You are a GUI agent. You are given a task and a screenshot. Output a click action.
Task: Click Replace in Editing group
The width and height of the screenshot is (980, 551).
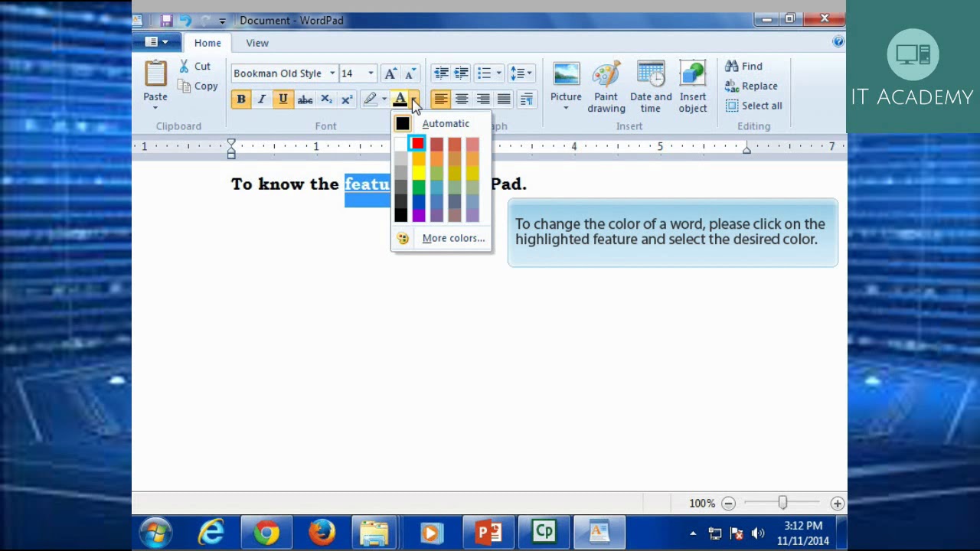pyautogui.click(x=751, y=86)
